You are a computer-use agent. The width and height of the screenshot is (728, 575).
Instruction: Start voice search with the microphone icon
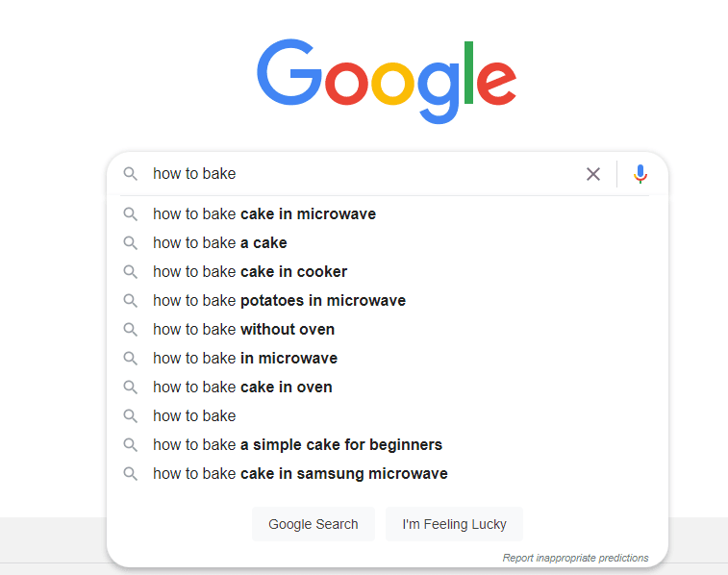(640, 174)
